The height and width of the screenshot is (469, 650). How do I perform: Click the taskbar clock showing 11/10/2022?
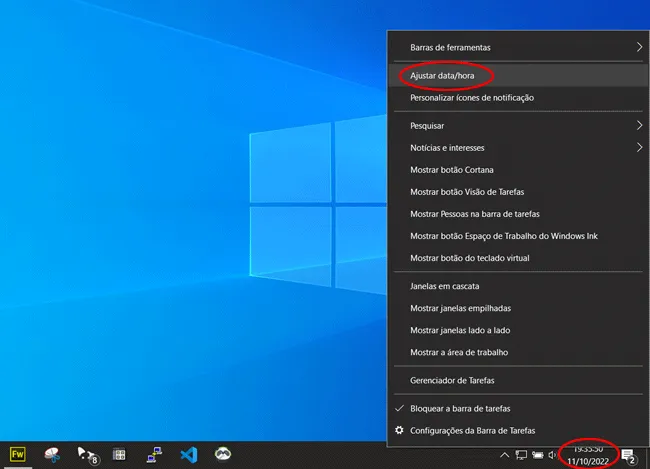pyautogui.click(x=588, y=455)
